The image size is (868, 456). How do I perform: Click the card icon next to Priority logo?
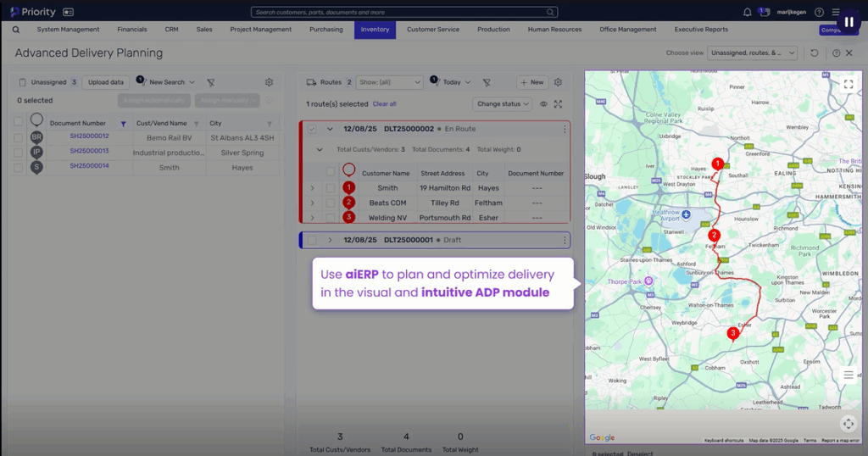click(x=68, y=12)
